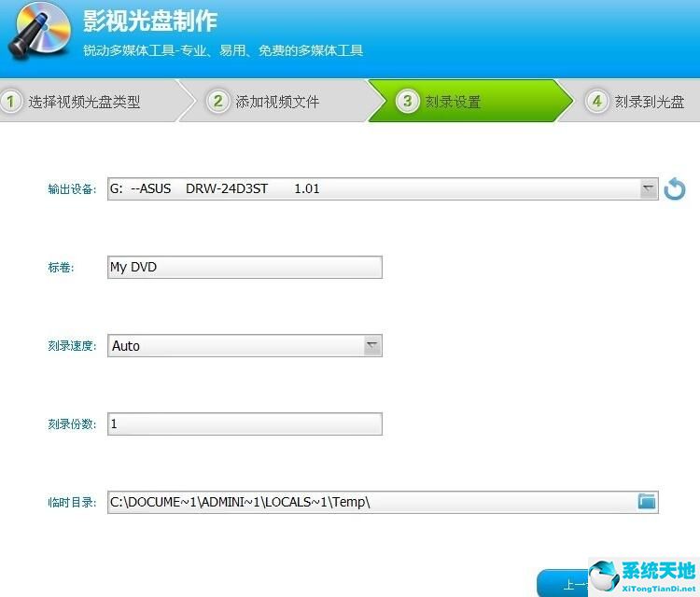Image resolution: width=700 pixels, height=597 pixels.
Task: Edit the 标卷 My DVD field
Action: [x=245, y=268]
